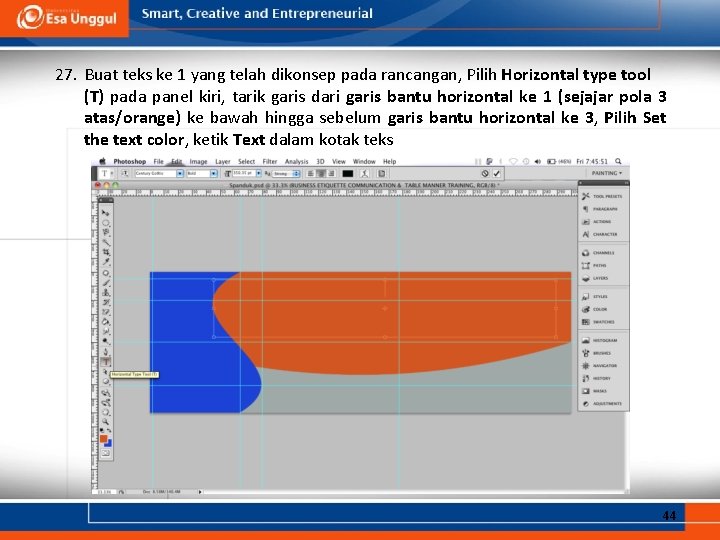Click the blue background color swatch
The height and width of the screenshot is (540, 720).
108,443
